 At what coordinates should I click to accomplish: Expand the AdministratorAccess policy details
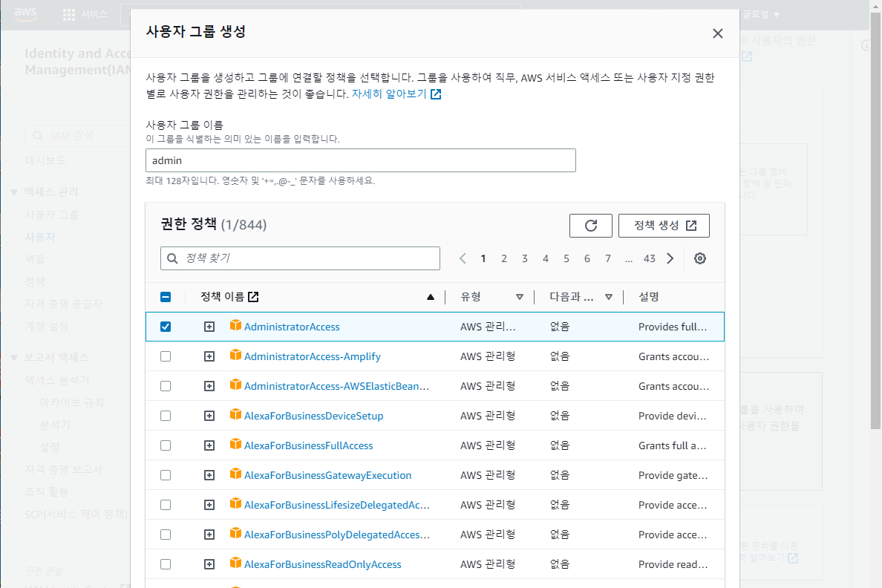(x=209, y=327)
